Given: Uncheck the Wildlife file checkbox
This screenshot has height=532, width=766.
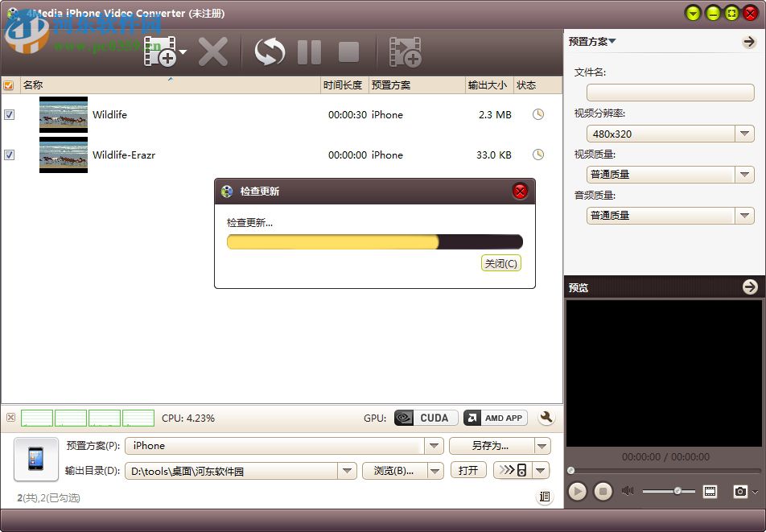Looking at the screenshot, I should pyautogui.click(x=10, y=114).
